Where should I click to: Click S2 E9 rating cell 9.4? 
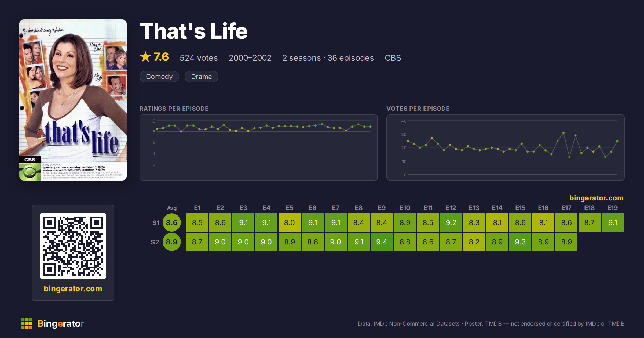click(x=382, y=242)
